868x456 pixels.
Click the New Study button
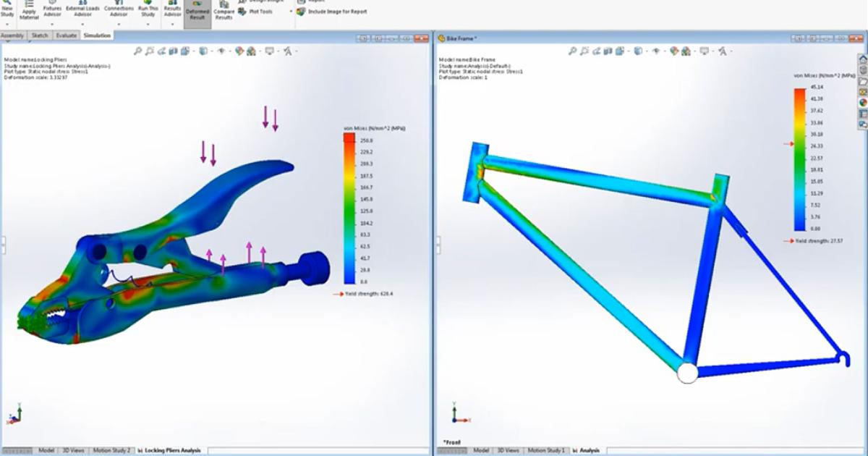click(x=9, y=9)
